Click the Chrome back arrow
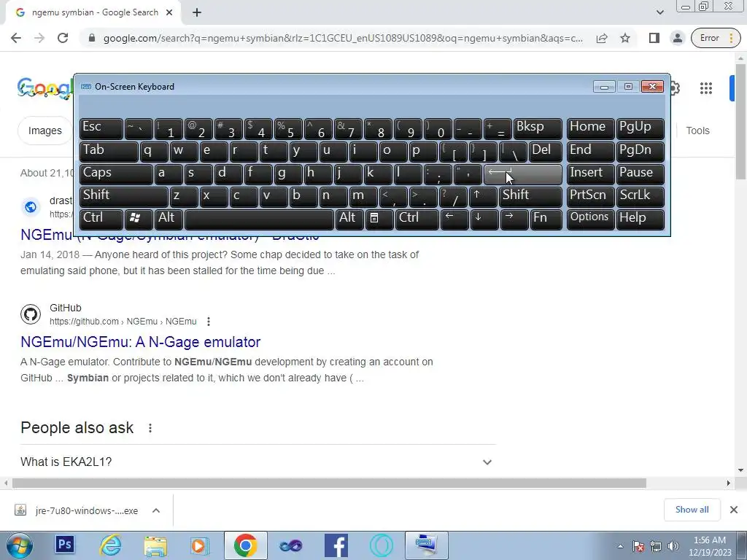This screenshot has height=560, width=747. click(16, 38)
